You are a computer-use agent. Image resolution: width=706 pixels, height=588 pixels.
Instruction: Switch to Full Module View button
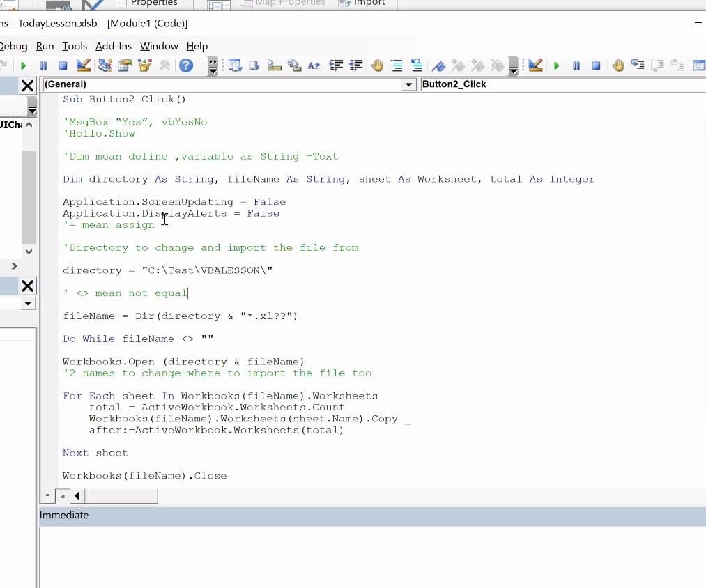62,496
